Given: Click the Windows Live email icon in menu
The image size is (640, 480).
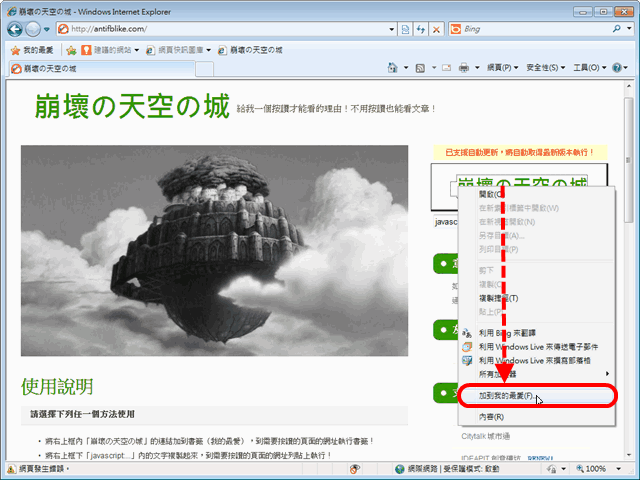Looking at the screenshot, I should tap(467, 347).
